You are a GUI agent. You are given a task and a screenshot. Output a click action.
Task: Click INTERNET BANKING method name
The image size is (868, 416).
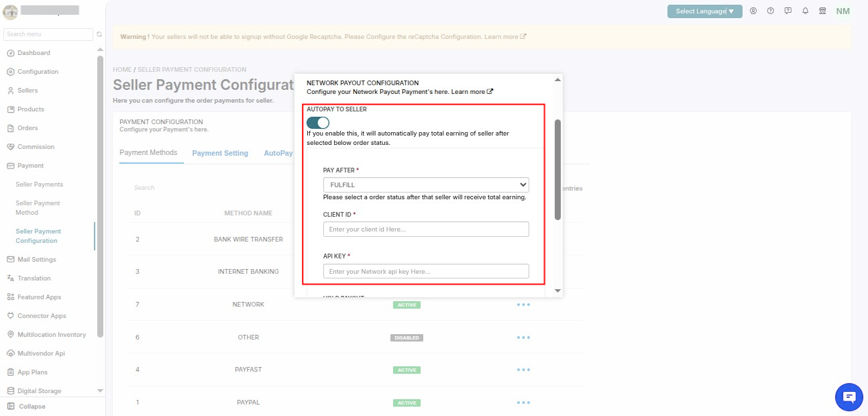point(248,272)
